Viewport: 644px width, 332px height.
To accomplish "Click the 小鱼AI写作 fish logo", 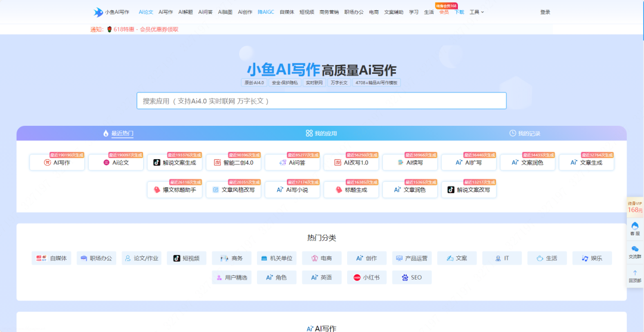I will pyautogui.click(x=98, y=13).
